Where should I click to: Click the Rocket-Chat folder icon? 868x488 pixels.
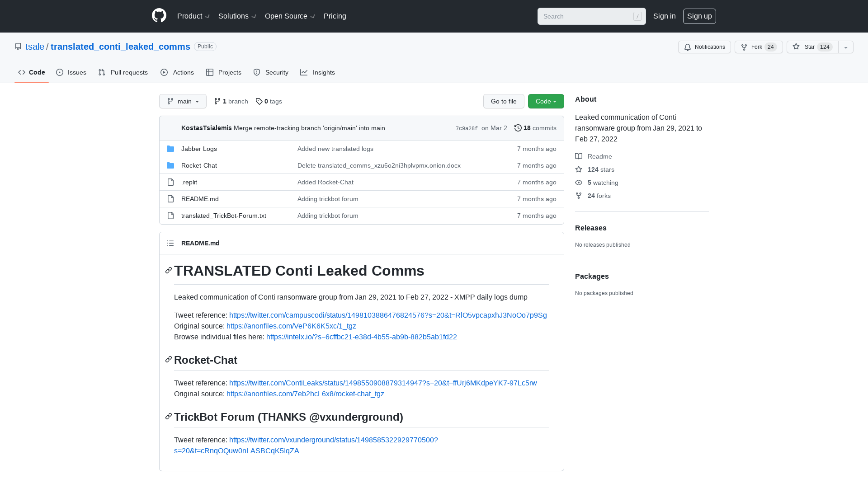[170, 165]
